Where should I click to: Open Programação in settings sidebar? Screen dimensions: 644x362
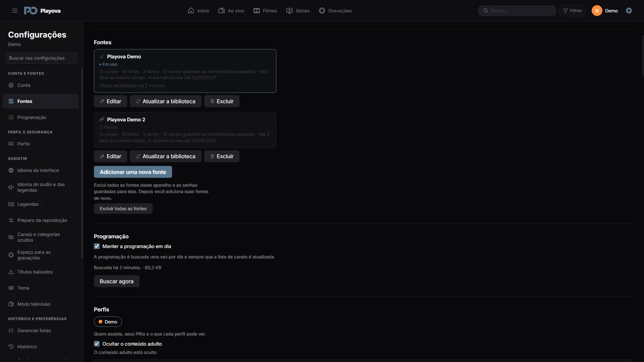[x=41, y=117]
